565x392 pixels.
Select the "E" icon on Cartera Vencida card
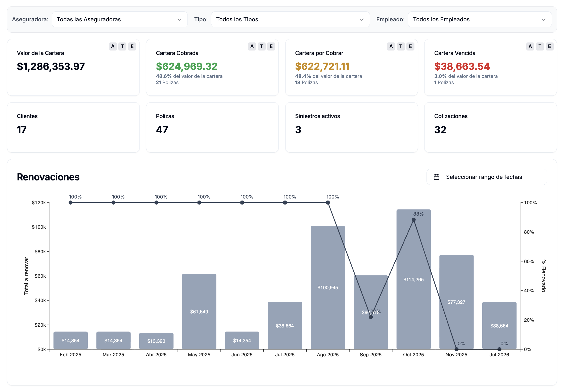tap(549, 46)
